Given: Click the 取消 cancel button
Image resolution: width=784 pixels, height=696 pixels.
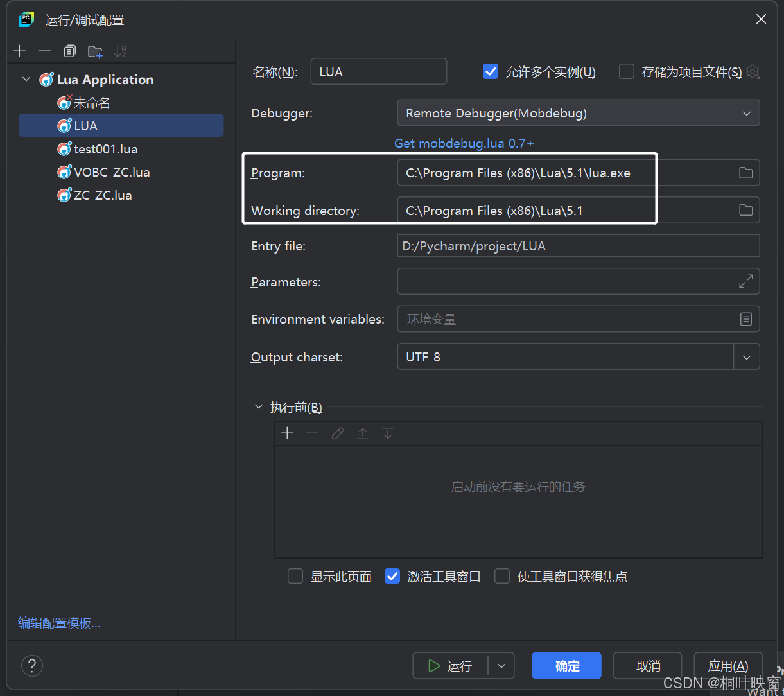Looking at the screenshot, I should point(648,666).
